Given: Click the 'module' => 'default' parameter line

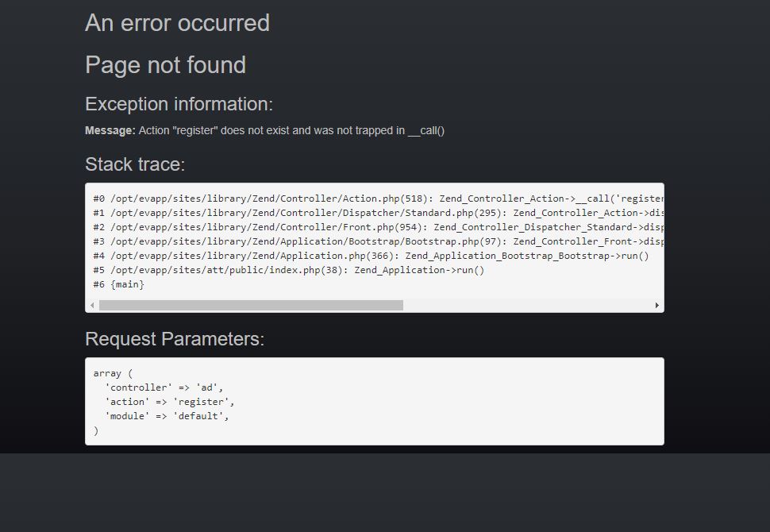Looking at the screenshot, I should (x=167, y=416).
